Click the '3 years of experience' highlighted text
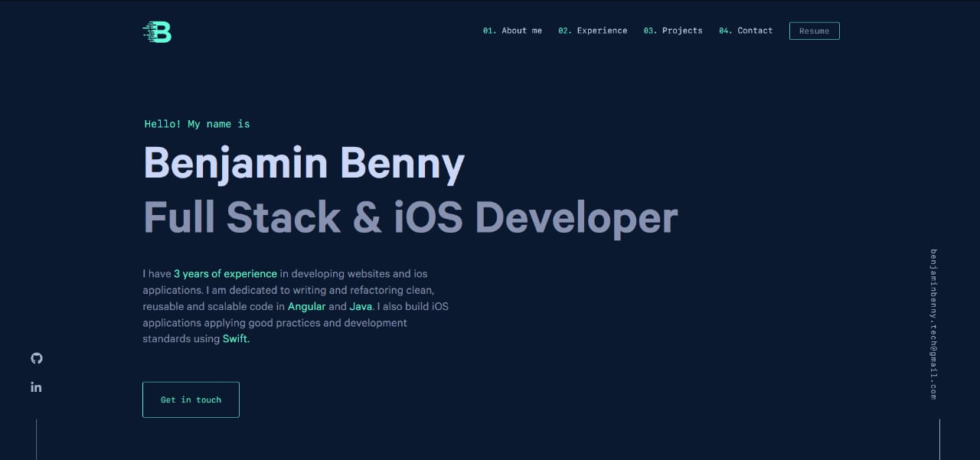This screenshot has width=980, height=460. (225, 273)
